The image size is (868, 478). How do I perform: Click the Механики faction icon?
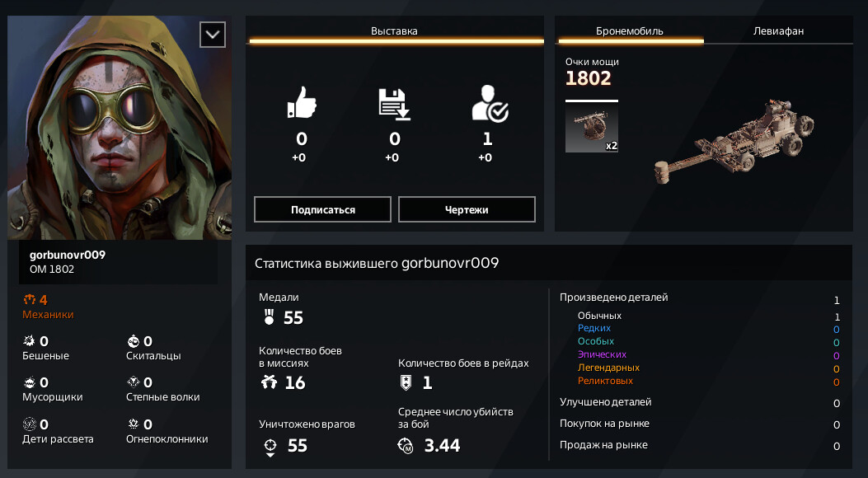(30, 300)
